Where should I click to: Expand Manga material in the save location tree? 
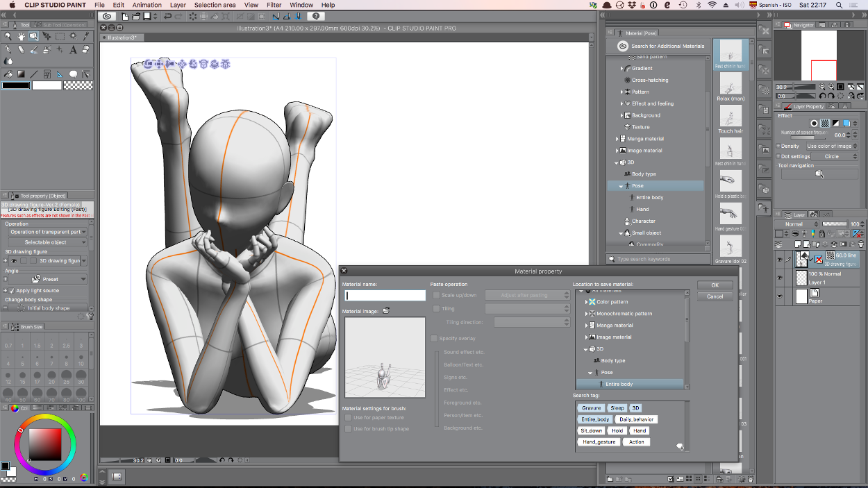(x=586, y=326)
